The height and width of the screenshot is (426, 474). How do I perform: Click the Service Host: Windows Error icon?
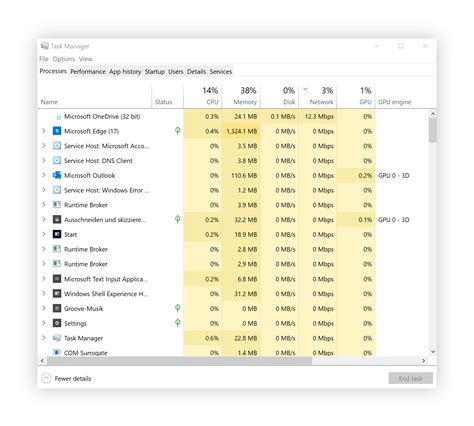(x=57, y=190)
